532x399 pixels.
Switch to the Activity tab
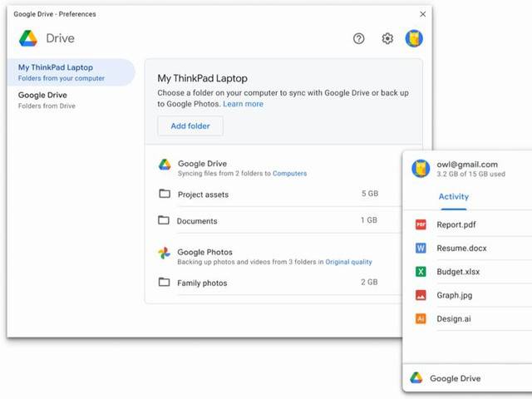pos(454,197)
